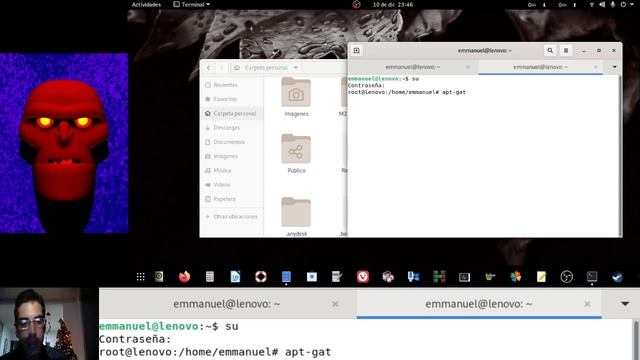
Task: Open the Show Applications grid in the dock
Action: point(140,277)
